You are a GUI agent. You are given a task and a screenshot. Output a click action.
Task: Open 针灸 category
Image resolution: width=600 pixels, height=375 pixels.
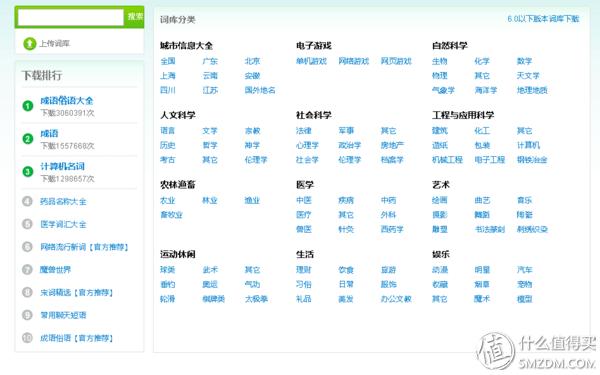pyautogui.click(x=346, y=230)
